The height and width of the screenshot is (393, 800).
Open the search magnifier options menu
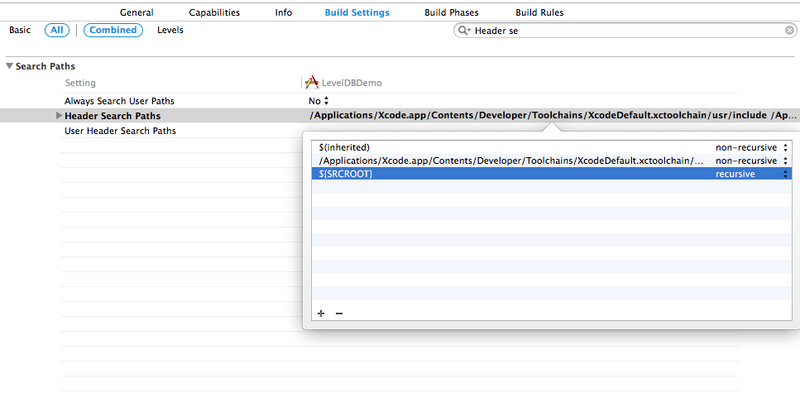[x=464, y=31]
